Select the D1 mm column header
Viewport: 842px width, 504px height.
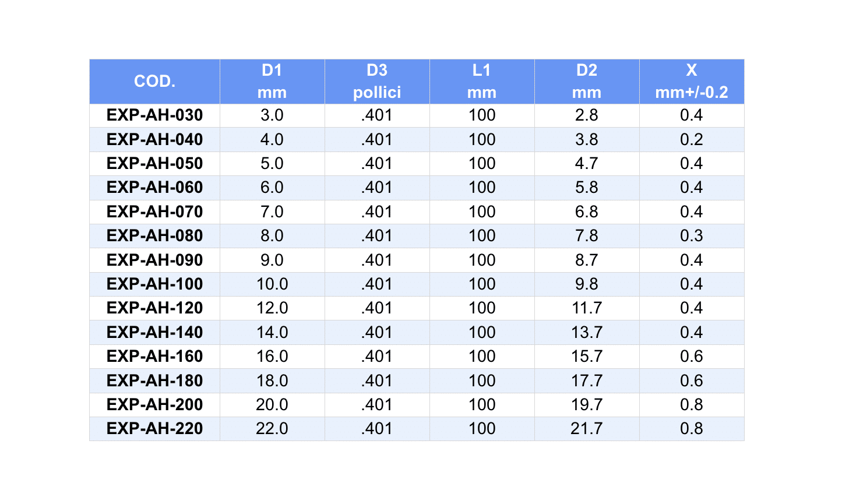(x=272, y=82)
